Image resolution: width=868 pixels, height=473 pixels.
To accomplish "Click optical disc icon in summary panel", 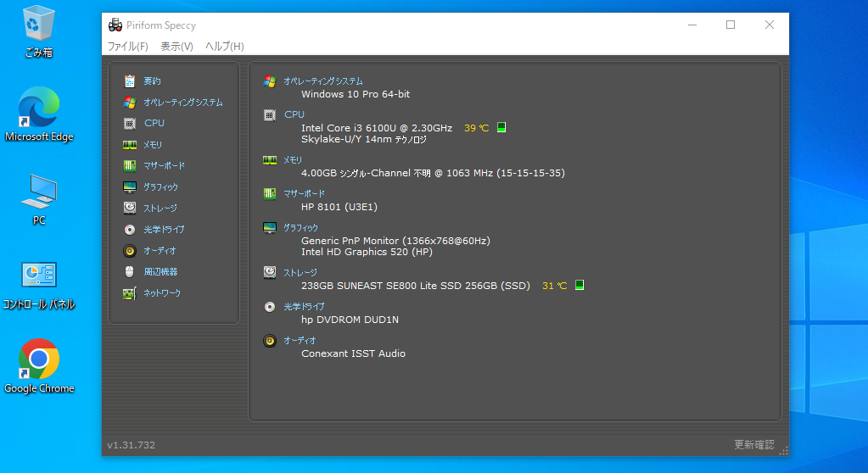I will [x=270, y=307].
